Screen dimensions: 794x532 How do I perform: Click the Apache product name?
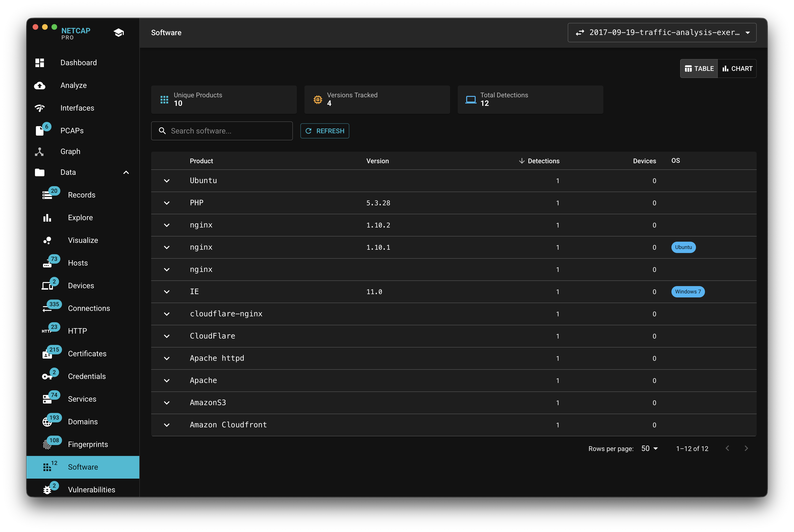[x=203, y=380]
